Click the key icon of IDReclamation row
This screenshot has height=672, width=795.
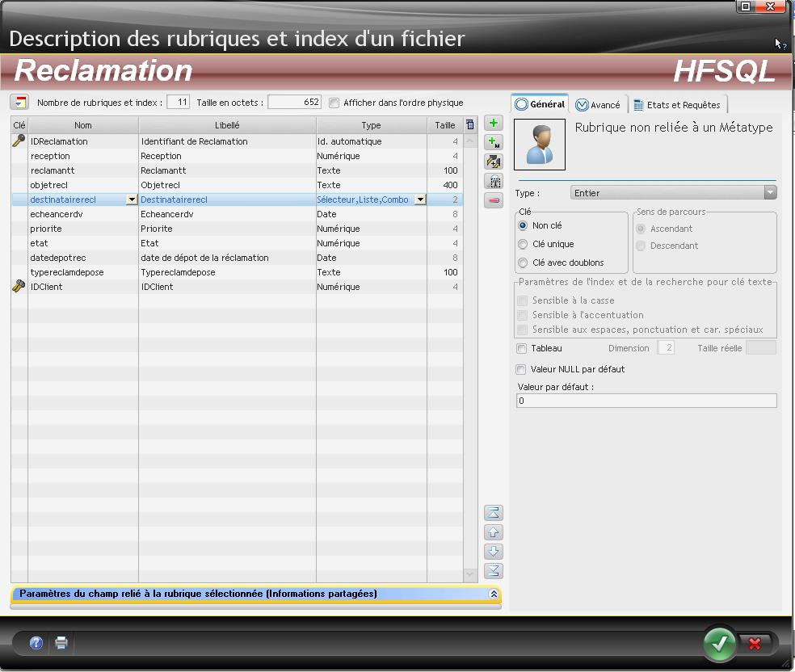point(19,141)
